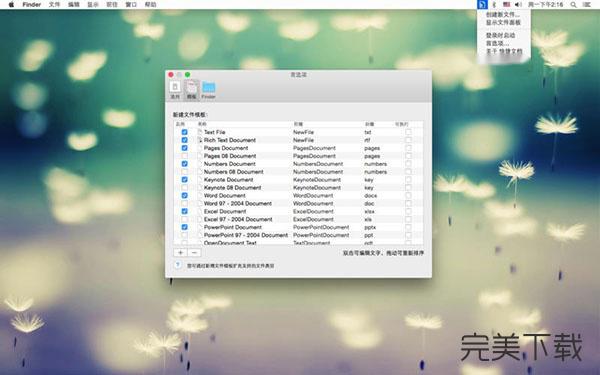Select 'WordDocument' cell in Word Document row
The image size is (600, 375).
313,196
